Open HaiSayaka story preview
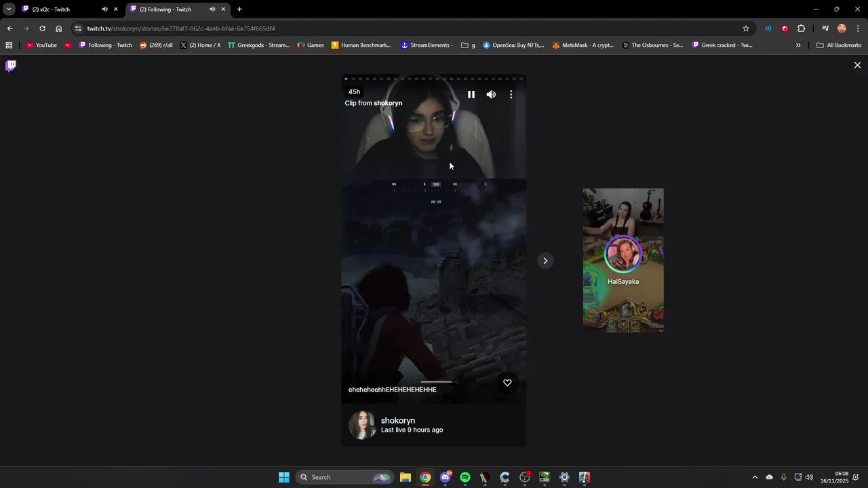 click(x=623, y=260)
